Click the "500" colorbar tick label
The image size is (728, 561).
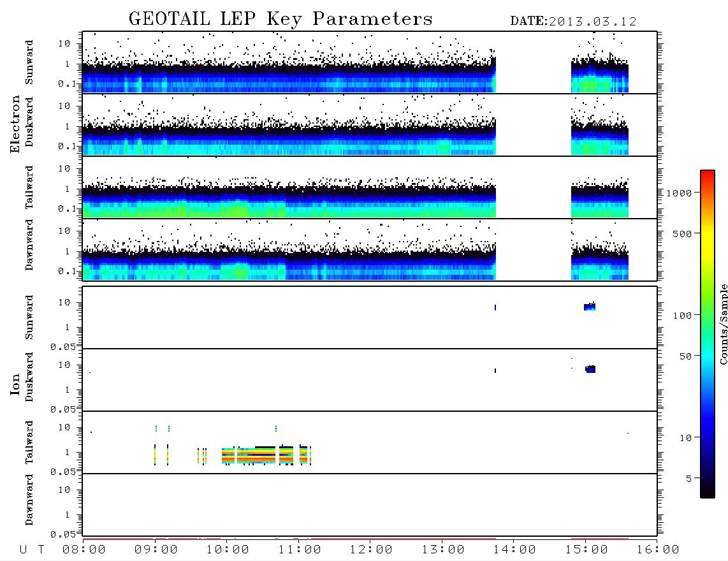683,233
